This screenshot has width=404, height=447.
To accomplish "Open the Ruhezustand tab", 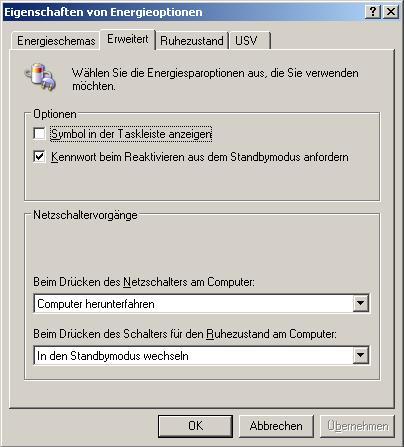I will tap(192, 41).
